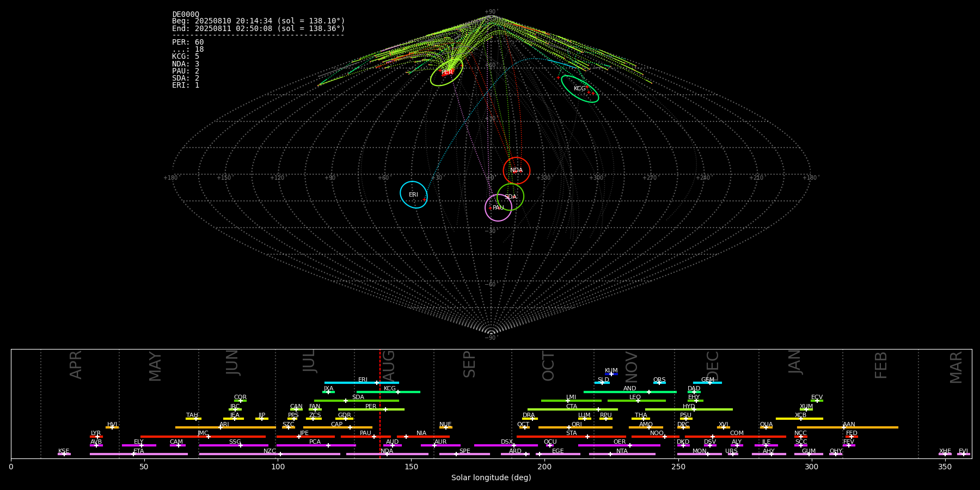Select the LEO shower bar in the timeline
Screen dimensions: 980x490
point(636,401)
